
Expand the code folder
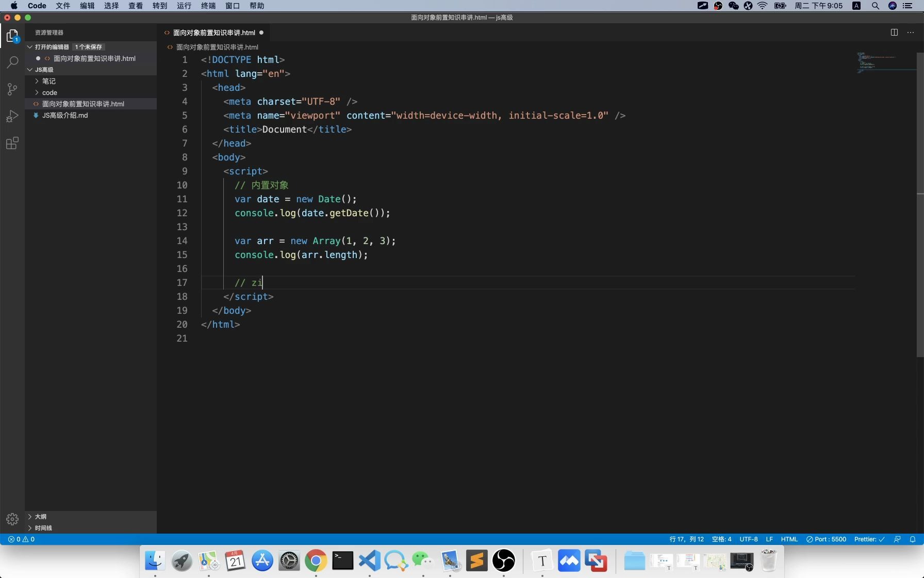pos(37,92)
